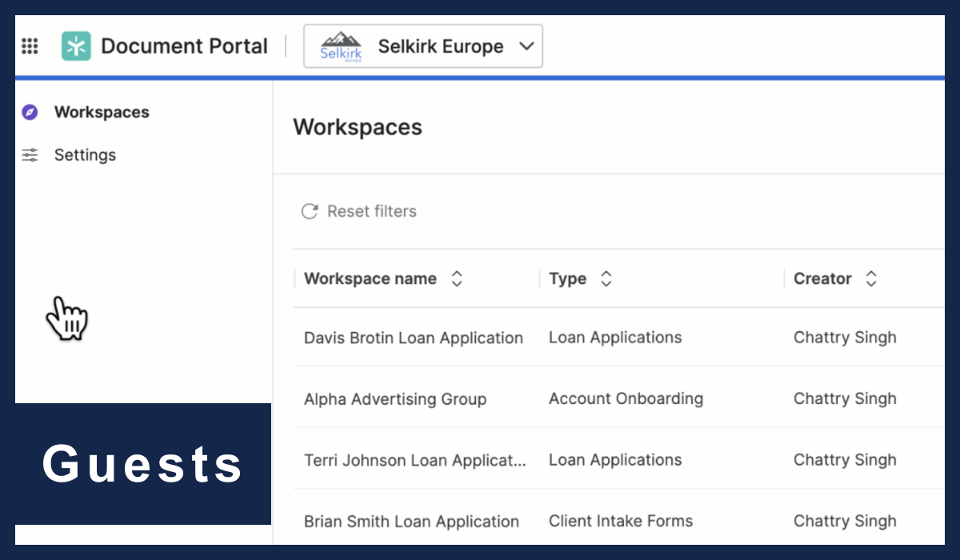This screenshot has width=960, height=560.
Task: Select the Workspaces compass icon in sidebar
Action: tap(29, 112)
